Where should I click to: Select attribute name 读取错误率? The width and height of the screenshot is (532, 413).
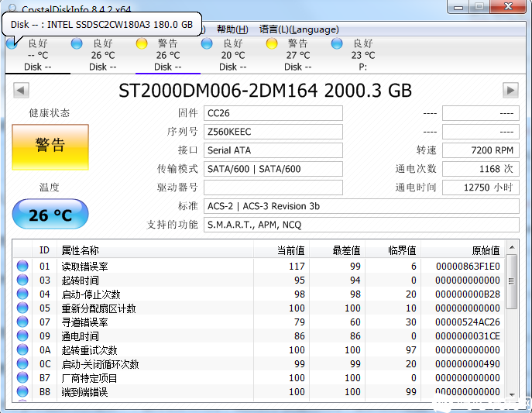(85, 267)
